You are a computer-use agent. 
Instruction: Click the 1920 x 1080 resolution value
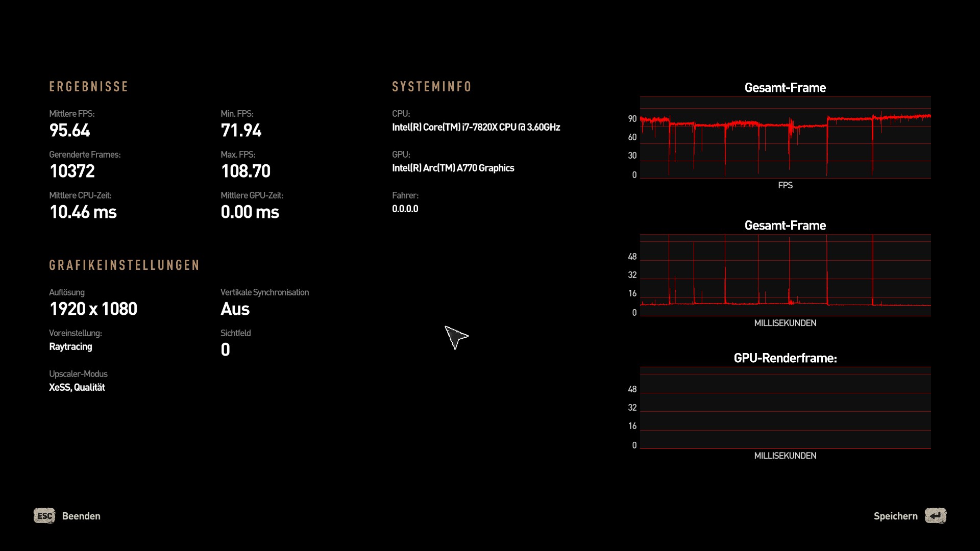[x=93, y=309]
